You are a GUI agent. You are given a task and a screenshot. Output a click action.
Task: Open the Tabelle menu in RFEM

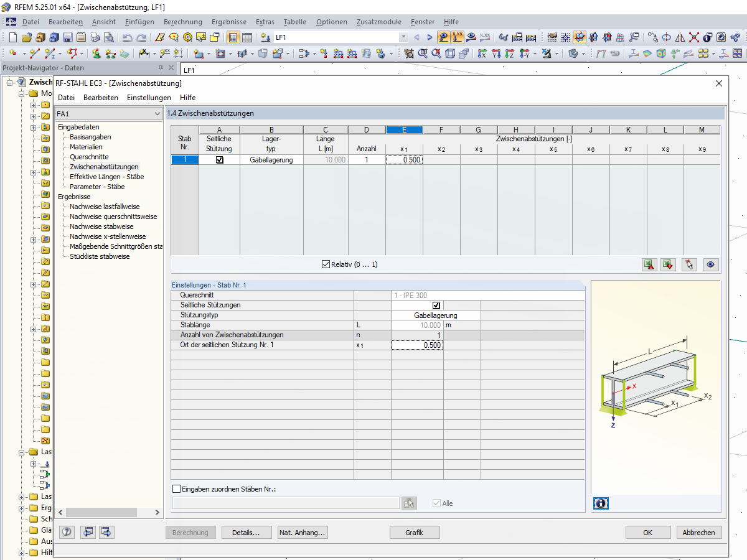pyautogui.click(x=294, y=22)
